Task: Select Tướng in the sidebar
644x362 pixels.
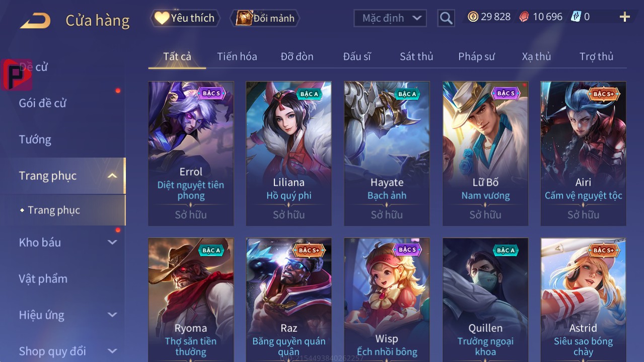Action: click(35, 139)
